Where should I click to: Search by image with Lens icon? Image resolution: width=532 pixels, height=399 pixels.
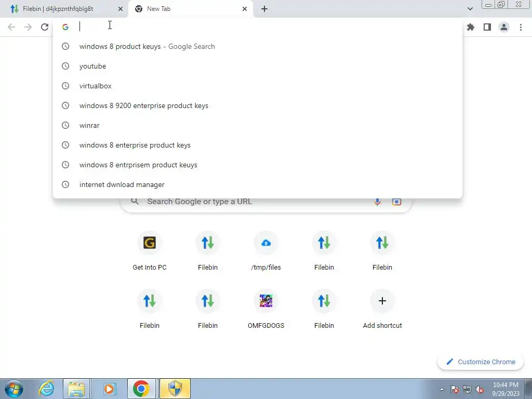click(x=396, y=202)
